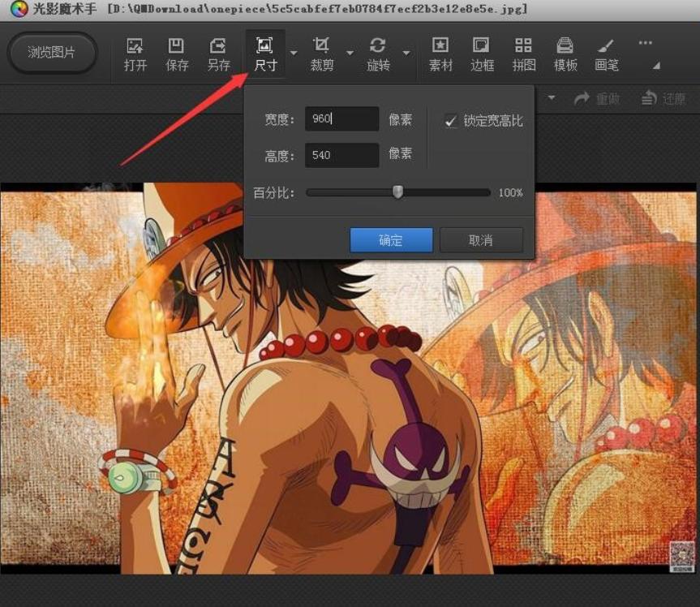
Task: Open the more tools ellipsis menu
Action: pyautogui.click(x=645, y=43)
